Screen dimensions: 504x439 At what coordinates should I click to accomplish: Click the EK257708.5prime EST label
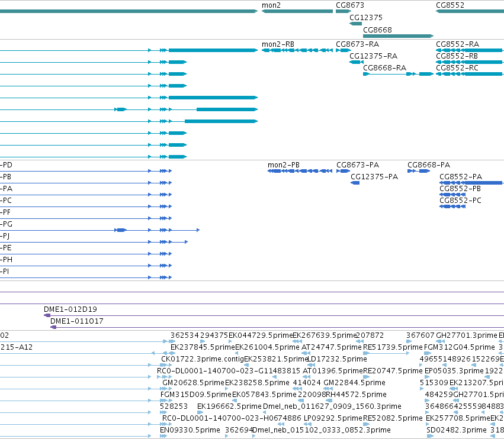point(458,418)
